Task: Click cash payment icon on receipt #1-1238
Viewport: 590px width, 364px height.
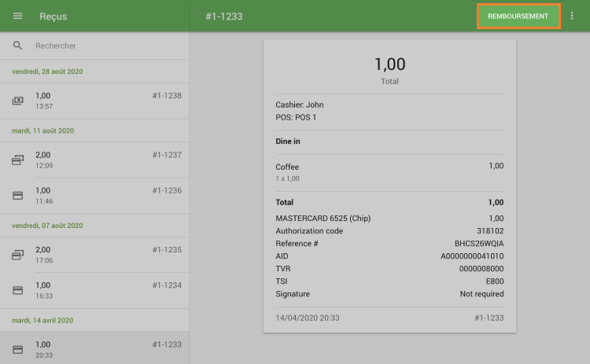Action: 18,101
